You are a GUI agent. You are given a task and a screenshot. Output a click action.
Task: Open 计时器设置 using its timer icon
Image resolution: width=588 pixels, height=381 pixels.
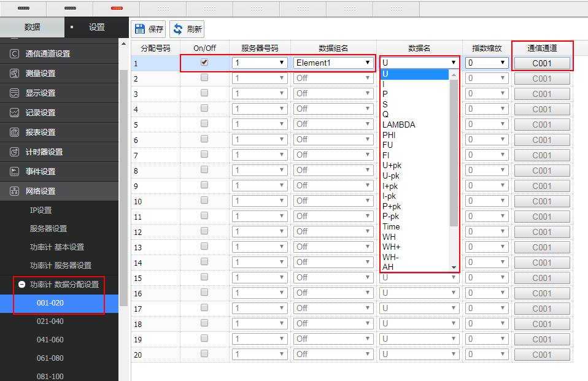[x=14, y=152]
